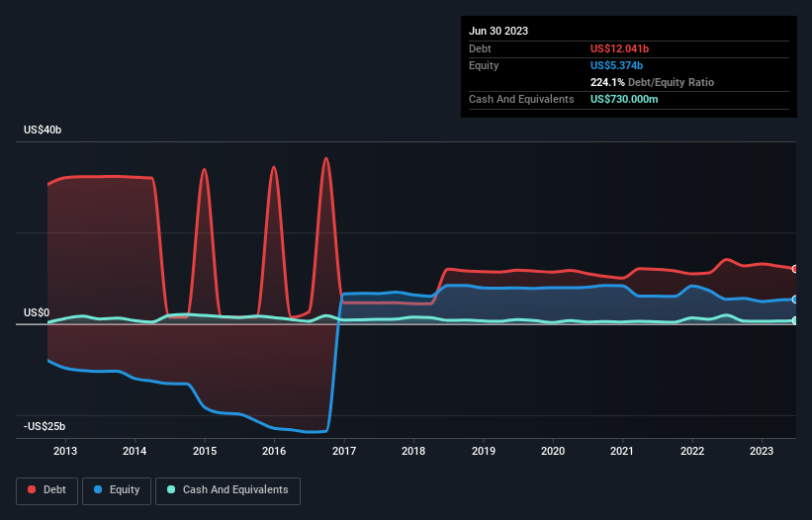Click the 2014 x-axis label
This screenshot has width=812, height=520.
tap(135, 451)
